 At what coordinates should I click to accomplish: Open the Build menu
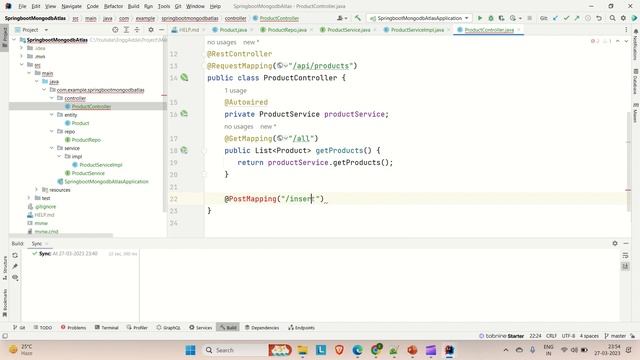pyautogui.click(x=133, y=6)
